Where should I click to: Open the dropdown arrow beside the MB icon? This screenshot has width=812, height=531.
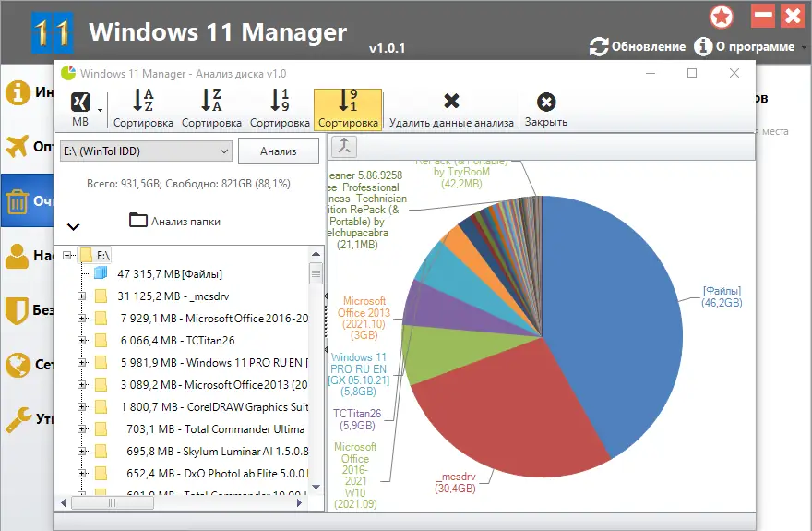click(x=100, y=110)
